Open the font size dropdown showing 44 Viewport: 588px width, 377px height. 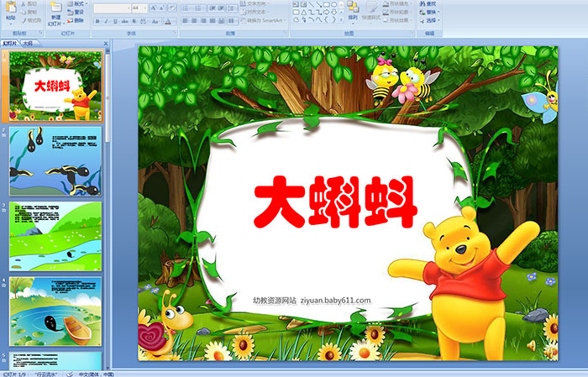point(138,7)
